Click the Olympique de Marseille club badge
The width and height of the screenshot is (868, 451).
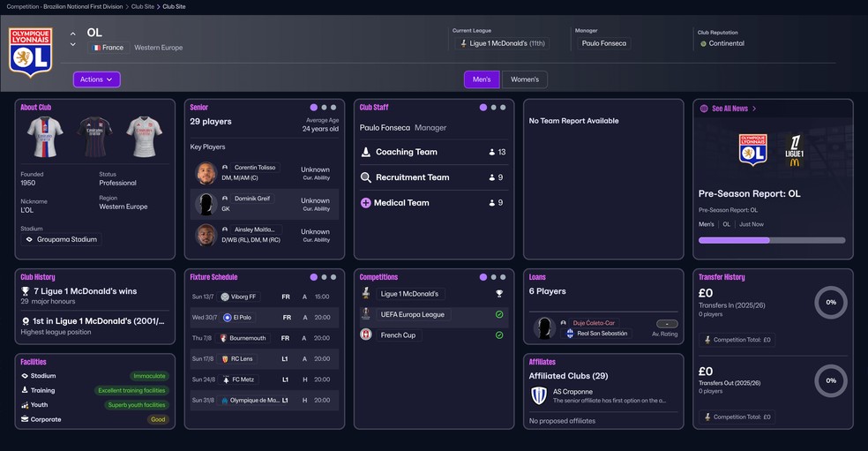[x=225, y=400]
